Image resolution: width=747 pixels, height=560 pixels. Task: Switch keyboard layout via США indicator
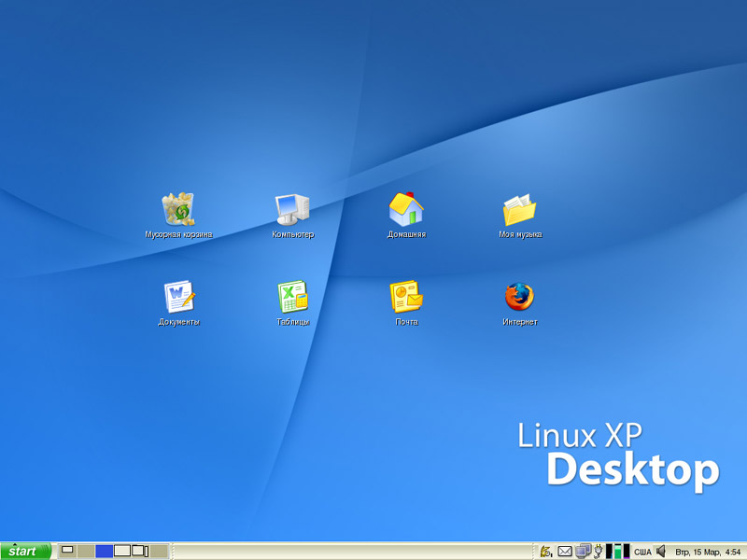click(642, 552)
